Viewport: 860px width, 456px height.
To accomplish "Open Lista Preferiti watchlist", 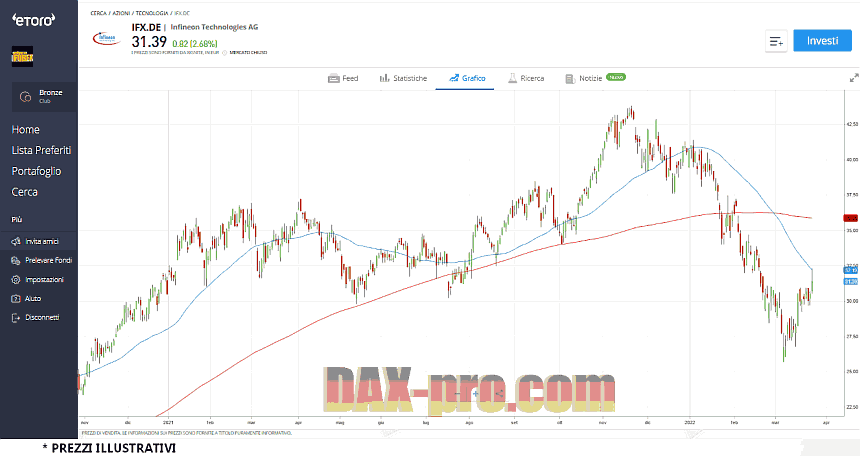I will point(41,150).
